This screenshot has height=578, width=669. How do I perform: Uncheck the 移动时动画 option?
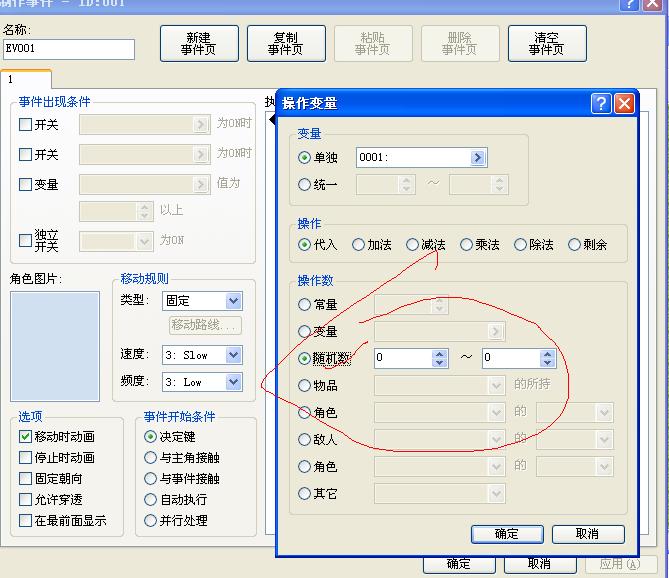[x=26, y=436]
